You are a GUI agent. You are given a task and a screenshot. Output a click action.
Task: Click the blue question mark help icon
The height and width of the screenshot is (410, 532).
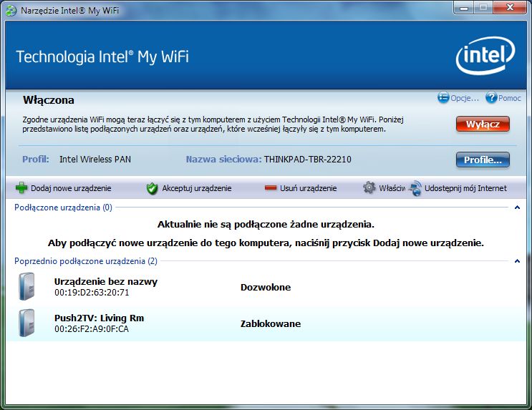pos(491,97)
